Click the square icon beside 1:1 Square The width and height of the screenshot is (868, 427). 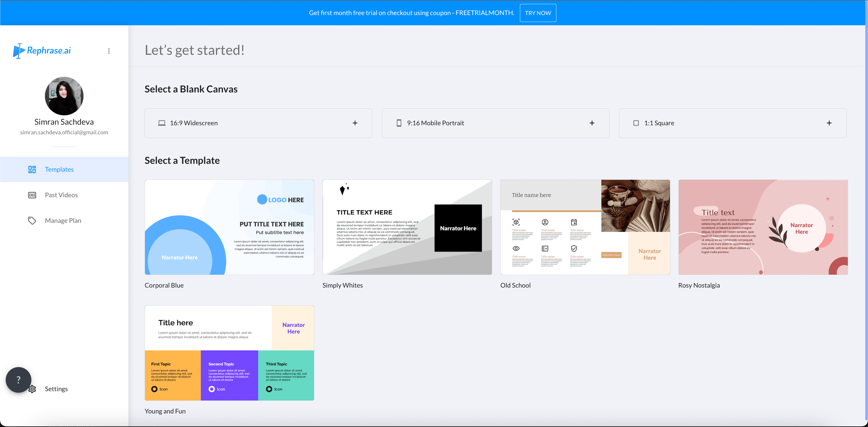pos(636,123)
